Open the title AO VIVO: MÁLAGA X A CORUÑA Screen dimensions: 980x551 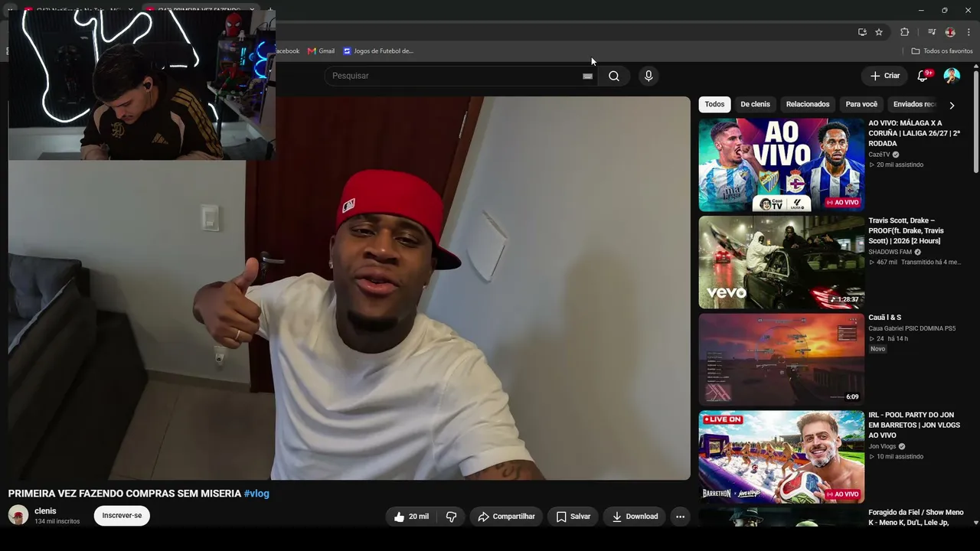914,133
